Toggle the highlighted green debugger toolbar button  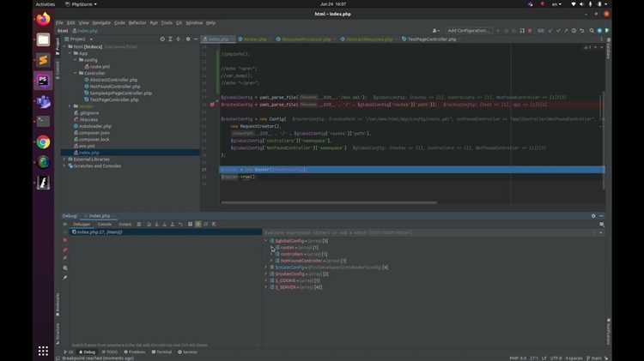point(198,225)
